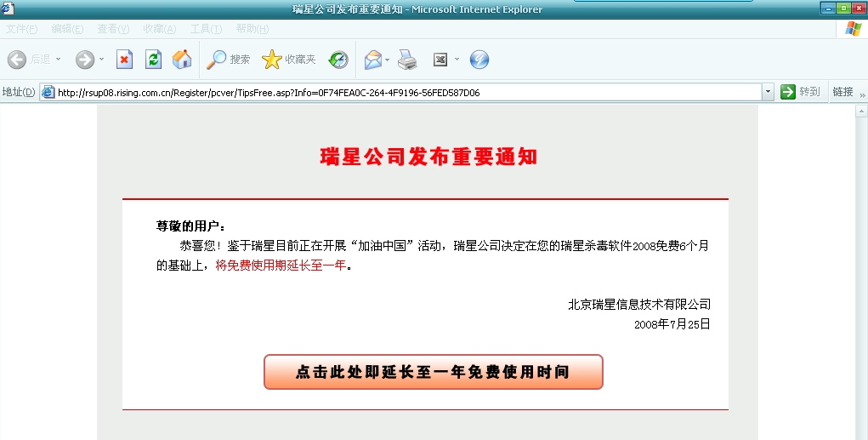Viewport: 868px width, 440px height.
Task: Expand the Mail dropdown arrow
Action: tap(388, 60)
